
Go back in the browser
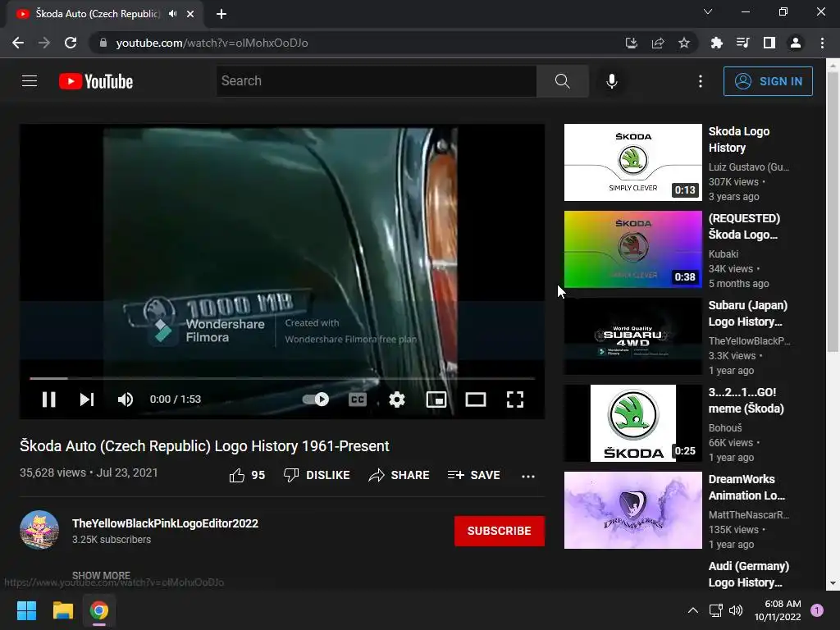[x=18, y=43]
